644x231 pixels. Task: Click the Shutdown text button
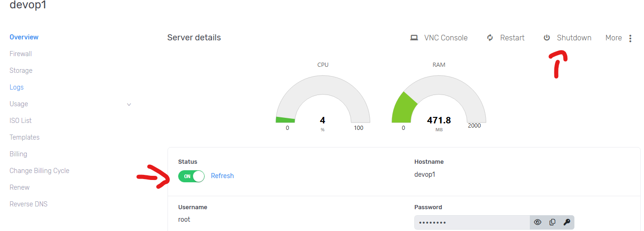pyautogui.click(x=574, y=38)
